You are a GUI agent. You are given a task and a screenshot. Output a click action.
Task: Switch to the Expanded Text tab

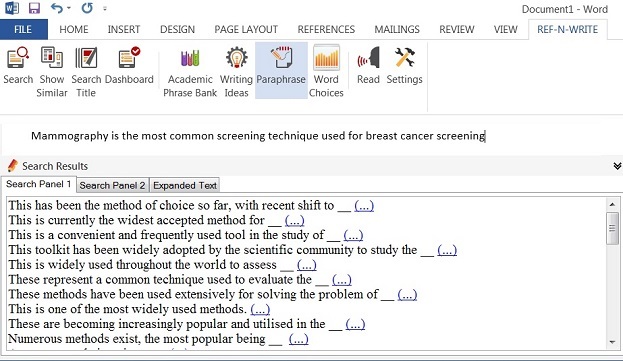185,185
